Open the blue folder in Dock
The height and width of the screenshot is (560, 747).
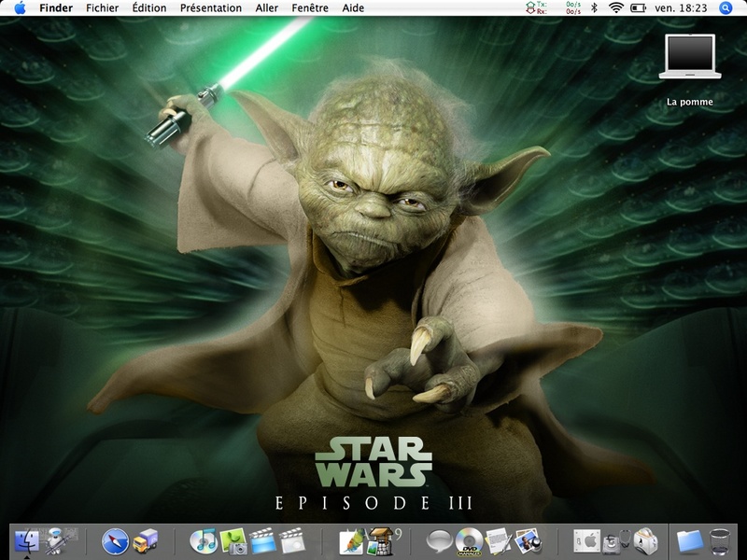690,542
